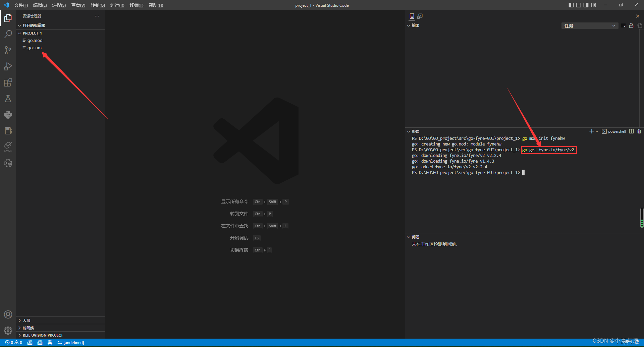Open the 任务 output channel dropdown
This screenshot has width=644, height=347.
pos(590,26)
